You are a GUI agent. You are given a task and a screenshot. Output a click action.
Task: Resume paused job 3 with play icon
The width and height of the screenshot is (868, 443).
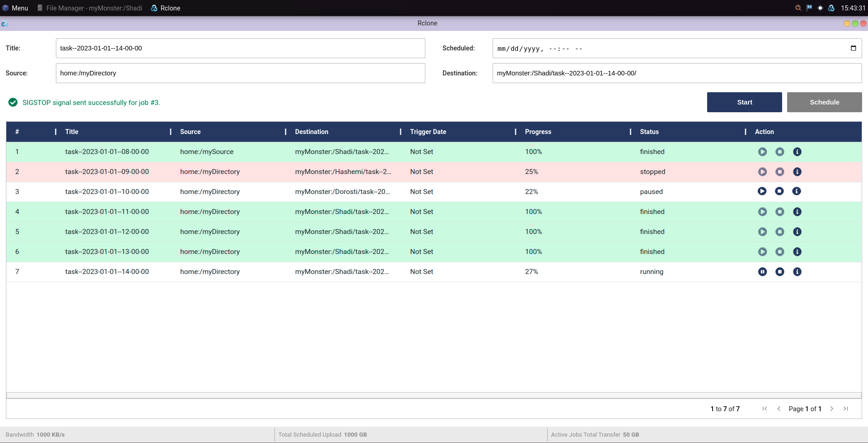(x=762, y=191)
